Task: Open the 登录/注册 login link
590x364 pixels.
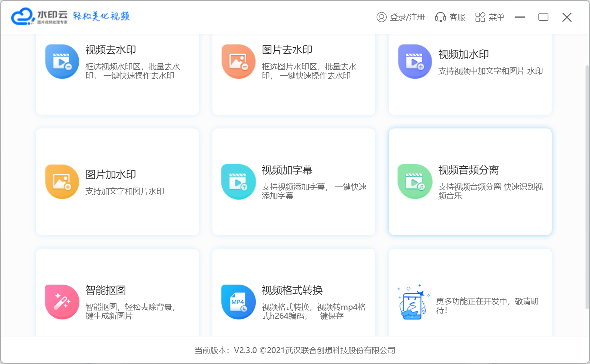Action: [x=401, y=17]
